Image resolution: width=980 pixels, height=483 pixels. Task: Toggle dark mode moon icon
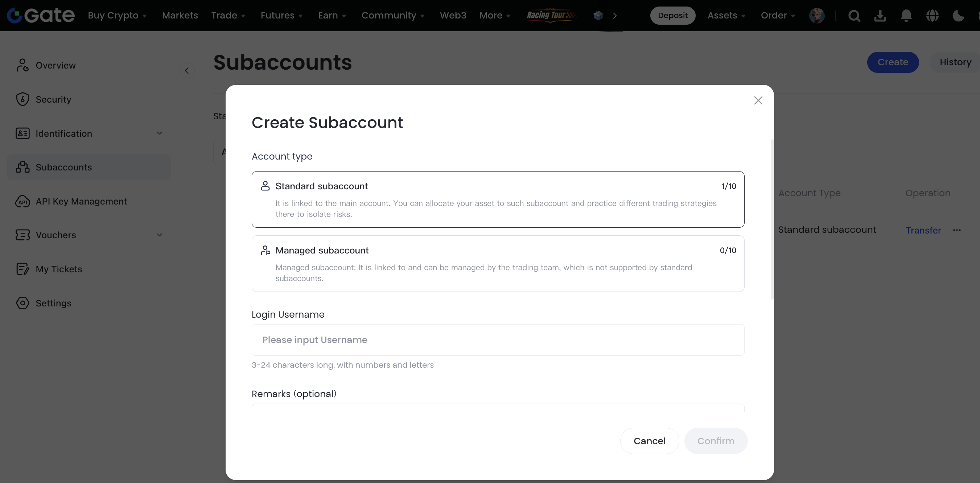(958, 16)
